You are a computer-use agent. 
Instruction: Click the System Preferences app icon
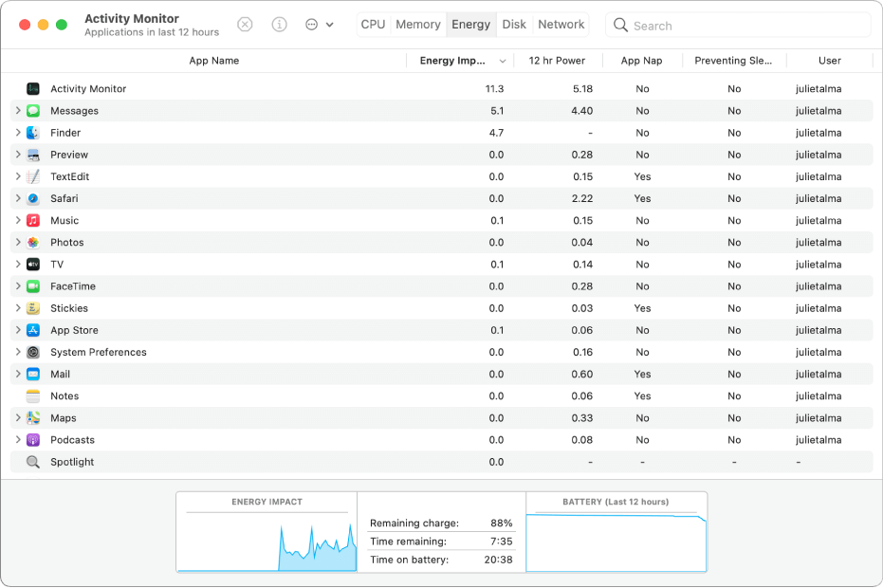[x=33, y=352]
